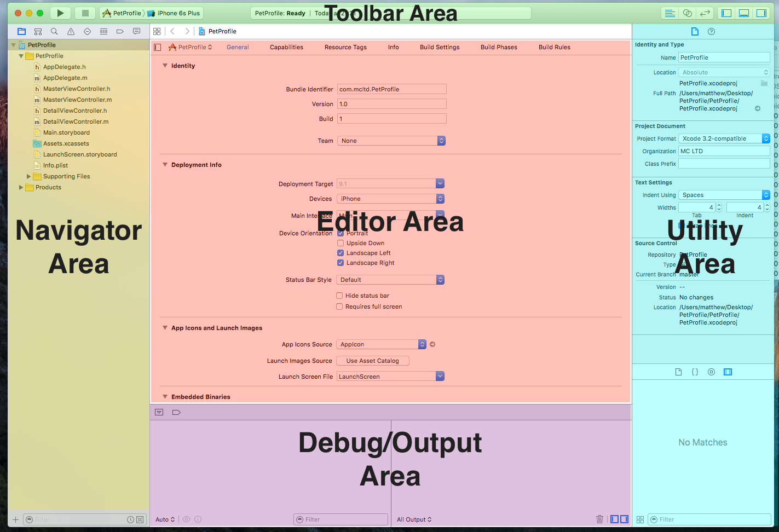Image resolution: width=779 pixels, height=532 pixels.
Task: Enable Hide status bar checkbox
Action: tap(339, 296)
